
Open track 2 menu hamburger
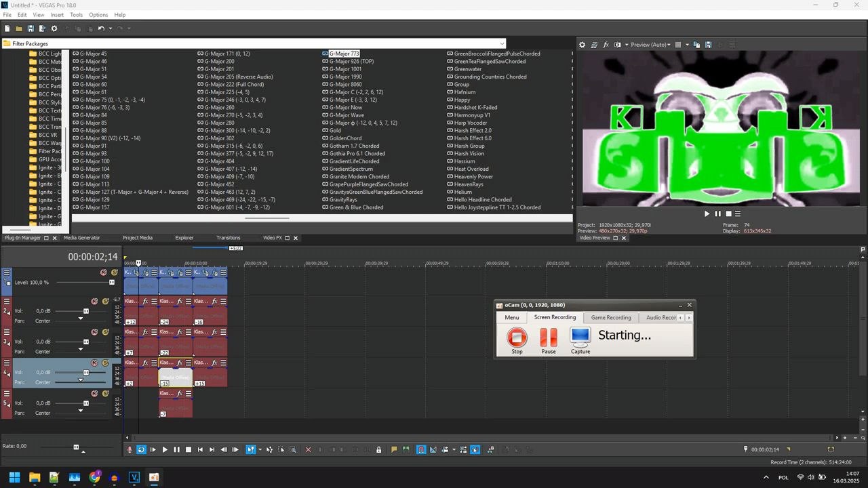(x=7, y=302)
